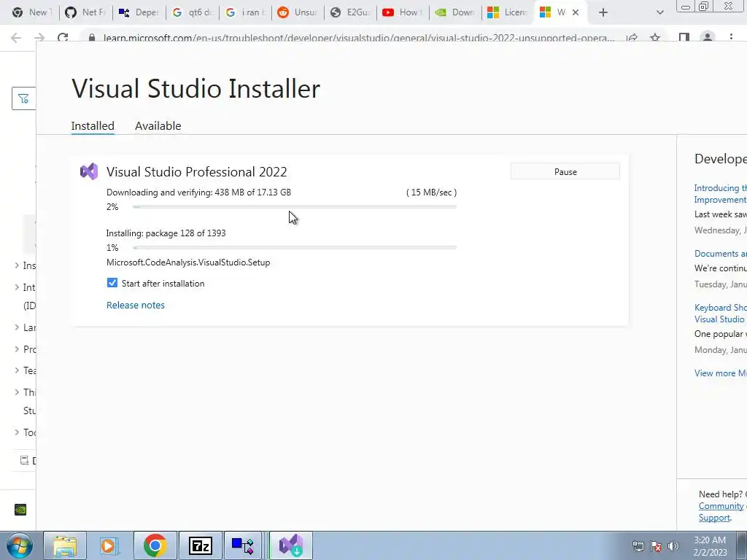747x560 pixels.
Task: Click the Visual Studio Professional 2022 logo icon
Action: [89, 171]
